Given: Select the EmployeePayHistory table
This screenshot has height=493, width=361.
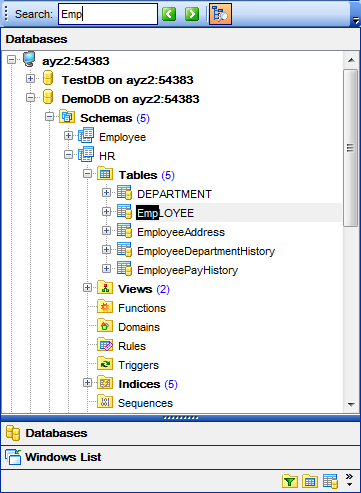Looking at the screenshot, I should [188, 270].
